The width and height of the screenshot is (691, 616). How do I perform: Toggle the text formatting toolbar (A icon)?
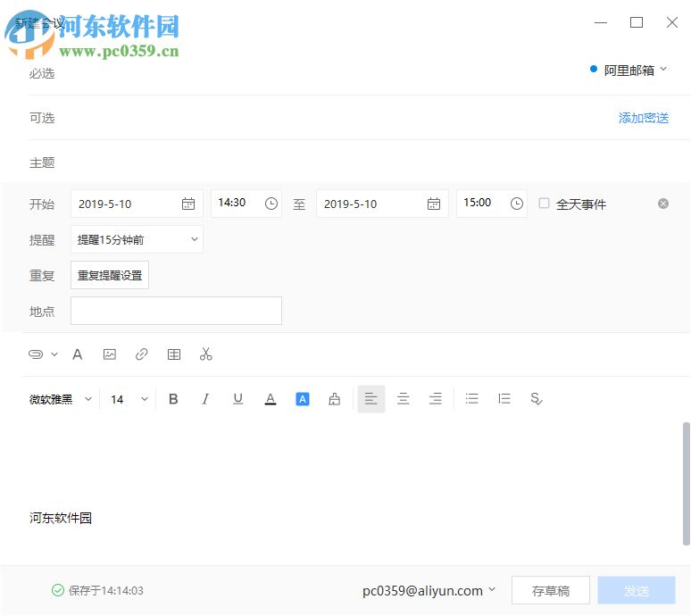tap(78, 354)
